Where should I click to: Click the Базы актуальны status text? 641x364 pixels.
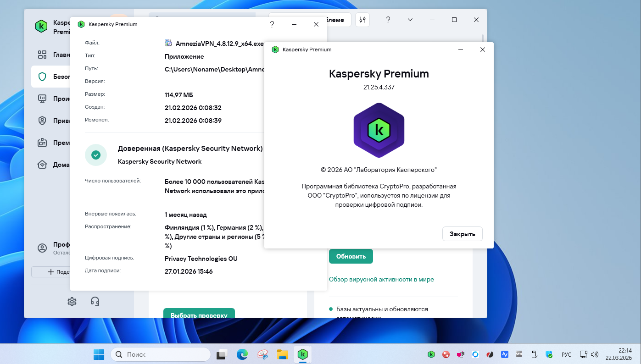point(382,313)
